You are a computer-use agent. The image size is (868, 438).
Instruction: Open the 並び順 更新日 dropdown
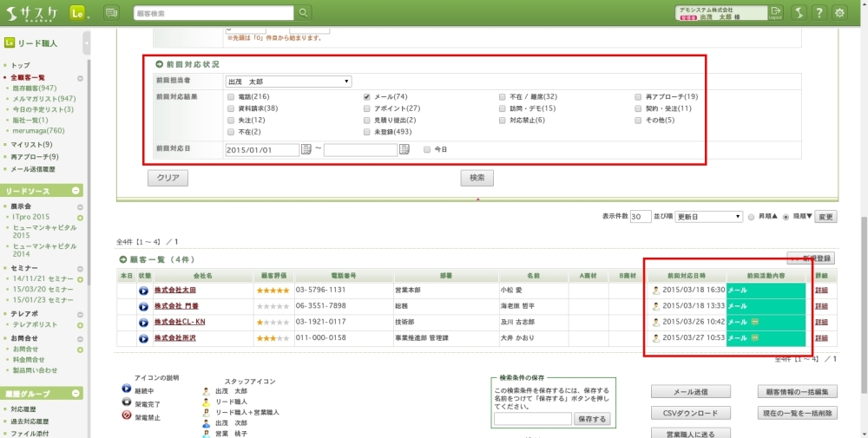[708, 216]
